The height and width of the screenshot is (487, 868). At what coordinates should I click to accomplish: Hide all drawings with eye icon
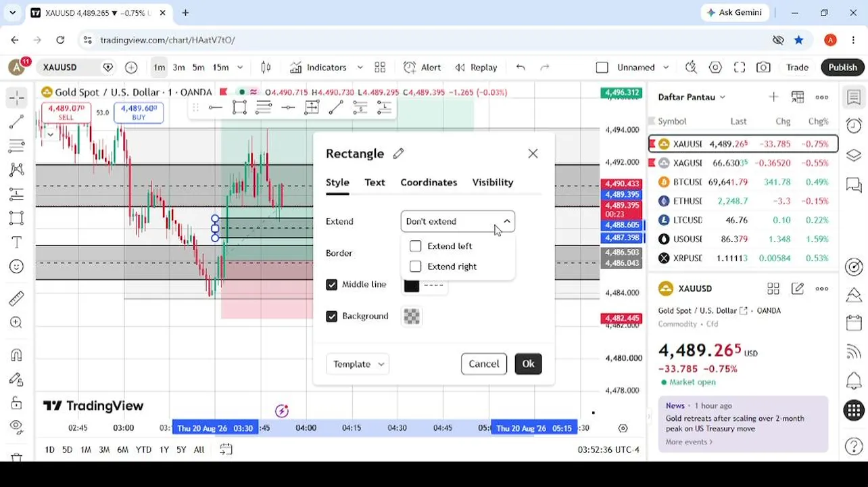pos(17,427)
